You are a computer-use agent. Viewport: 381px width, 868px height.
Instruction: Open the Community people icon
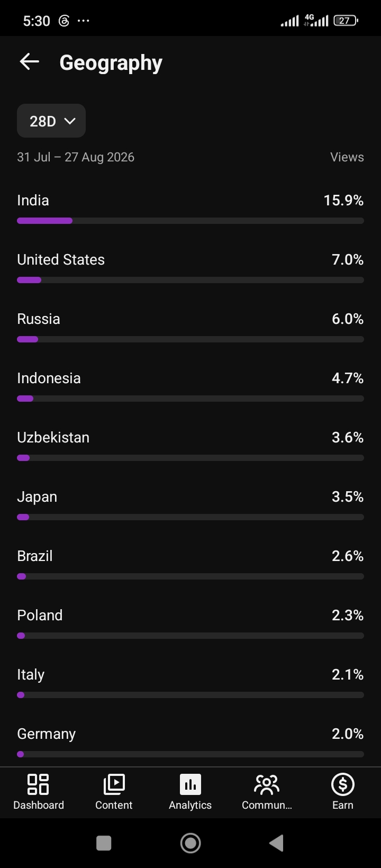267,784
